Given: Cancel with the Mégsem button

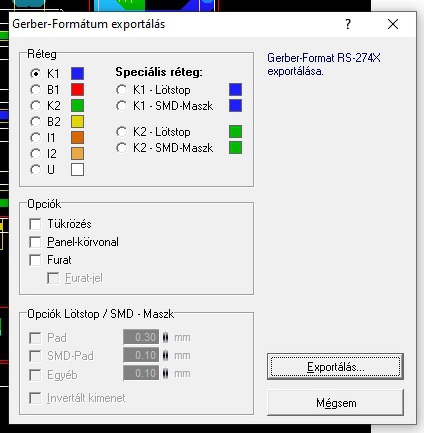Looking at the screenshot, I should pos(335,403).
